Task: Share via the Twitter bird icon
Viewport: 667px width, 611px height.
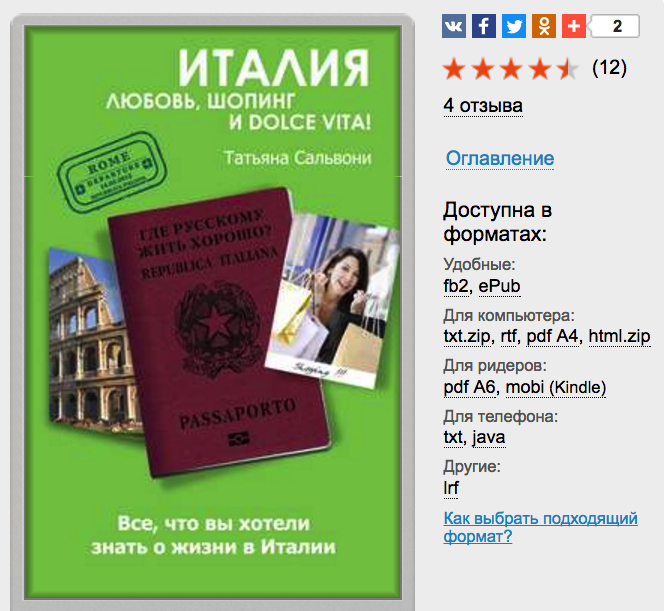Action: point(514,26)
